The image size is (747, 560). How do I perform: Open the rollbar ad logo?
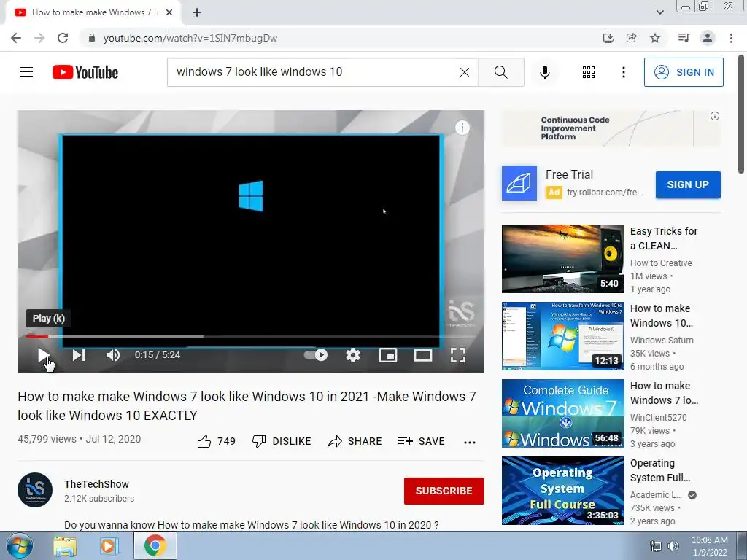[x=519, y=183]
